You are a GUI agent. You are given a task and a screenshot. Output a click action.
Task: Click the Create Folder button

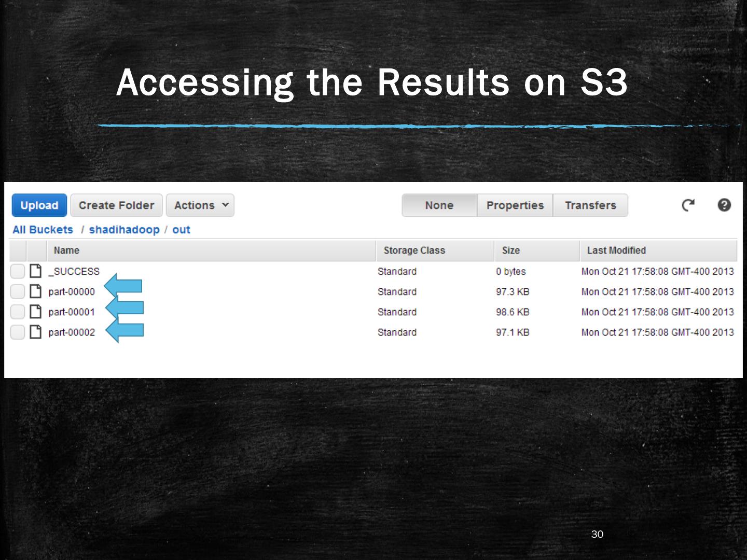tap(117, 205)
